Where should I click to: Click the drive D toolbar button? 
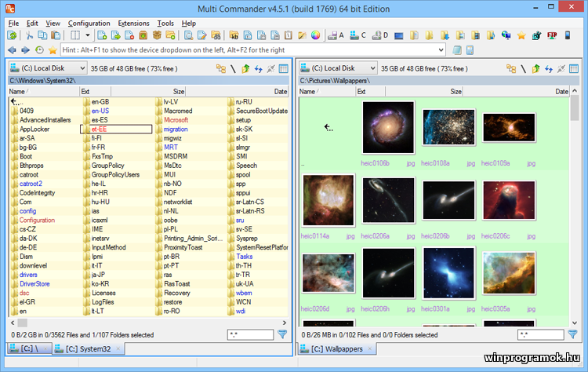point(380,35)
